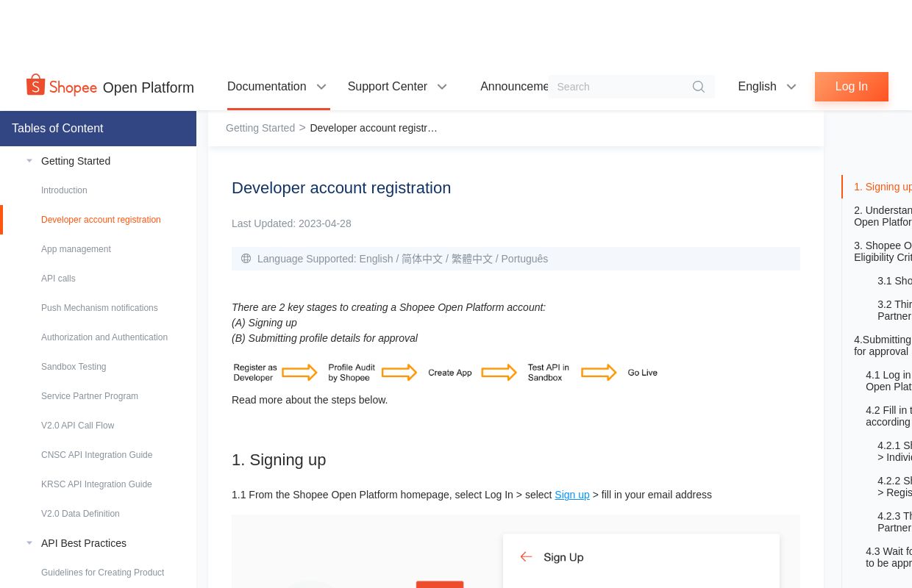The height and width of the screenshot is (588, 912).
Task: Open KRSC API Integration Guide
Action: click(96, 484)
